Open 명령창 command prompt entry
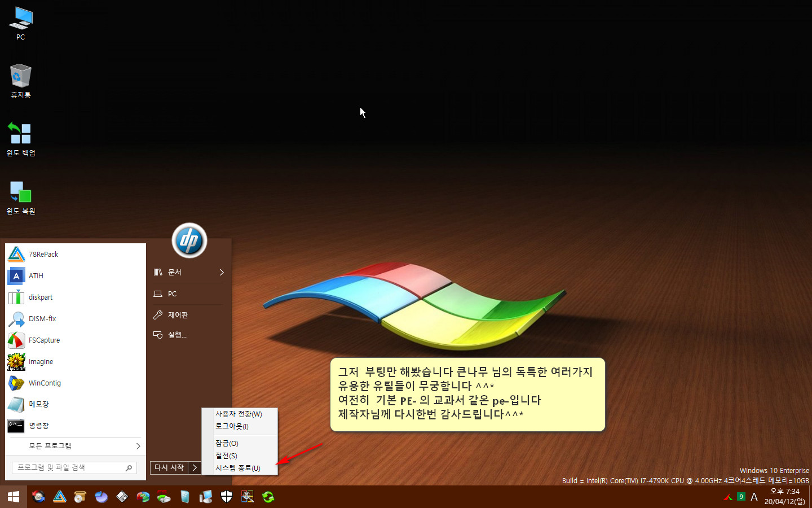Screen dimensions: 812x508 [76, 426]
